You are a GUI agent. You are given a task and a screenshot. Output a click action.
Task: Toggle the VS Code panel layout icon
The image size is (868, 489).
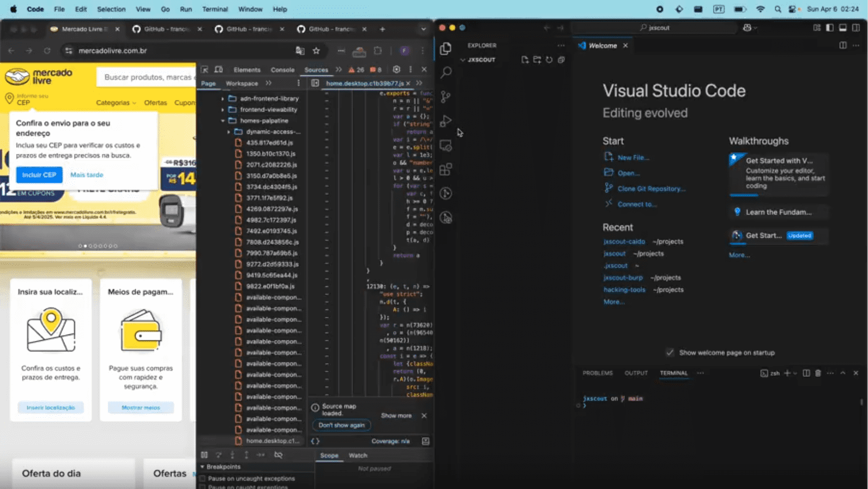point(843,28)
